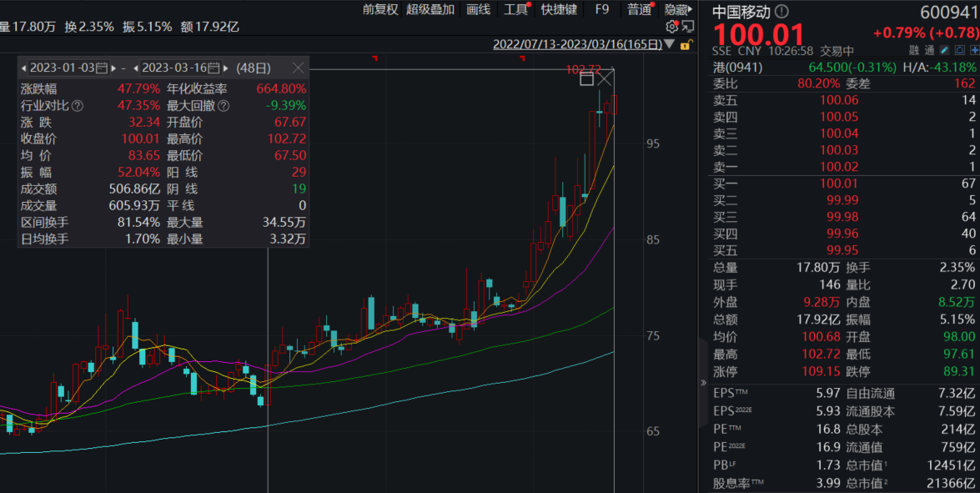Click the 通 stock connect badge
980x493 pixels.
point(929,51)
